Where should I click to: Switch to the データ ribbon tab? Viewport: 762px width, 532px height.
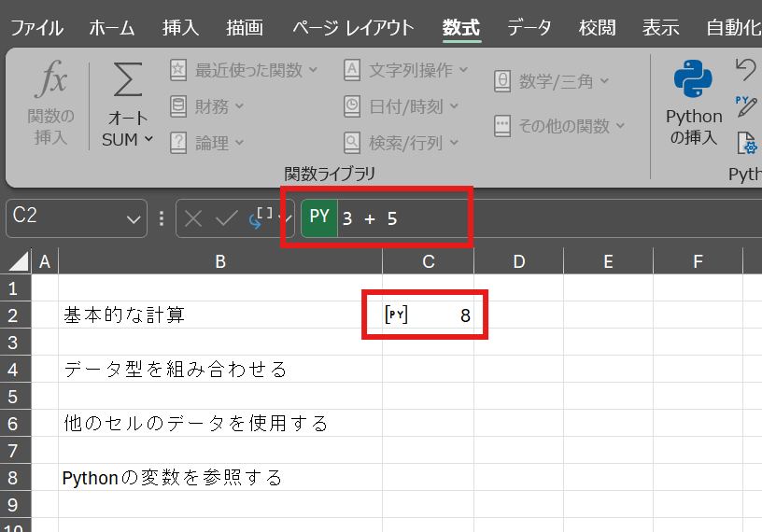(529, 27)
